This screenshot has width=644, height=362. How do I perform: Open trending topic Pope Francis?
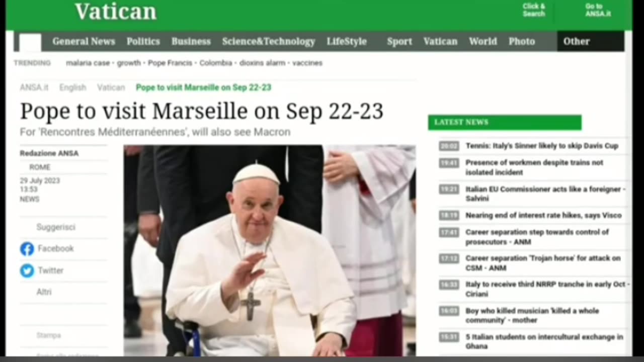coord(170,63)
